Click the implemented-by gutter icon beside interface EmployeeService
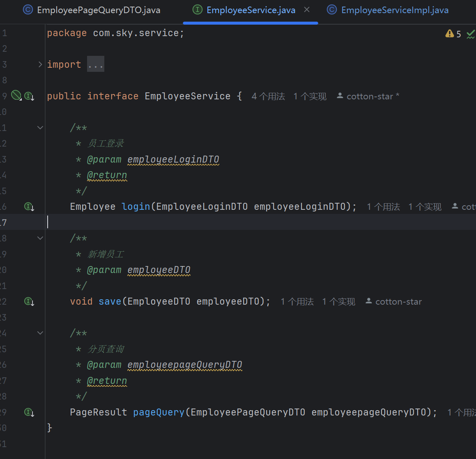Image resolution: width=476 pixels, height=459 pixels. point(29,96)
